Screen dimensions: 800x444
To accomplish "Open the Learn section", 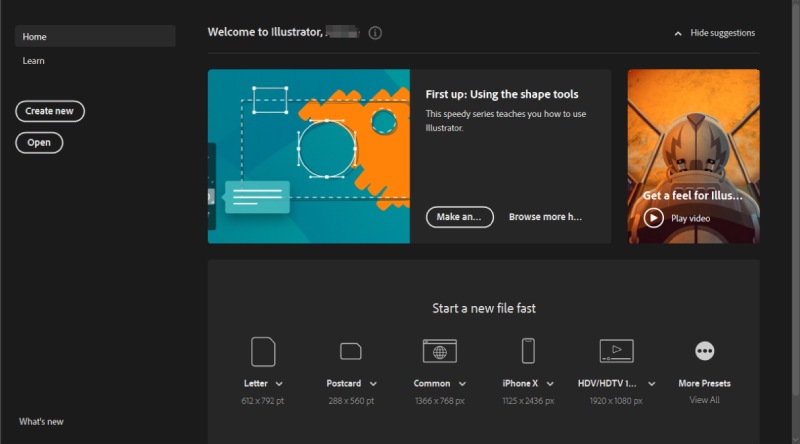I will pyautogui.click(x=34, y=61).
